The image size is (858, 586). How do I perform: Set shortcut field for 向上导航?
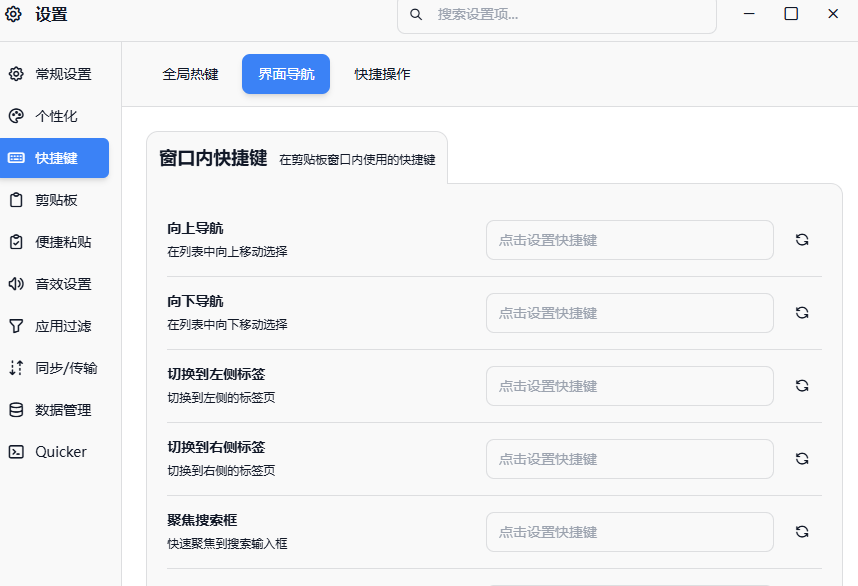coord(630,240)
